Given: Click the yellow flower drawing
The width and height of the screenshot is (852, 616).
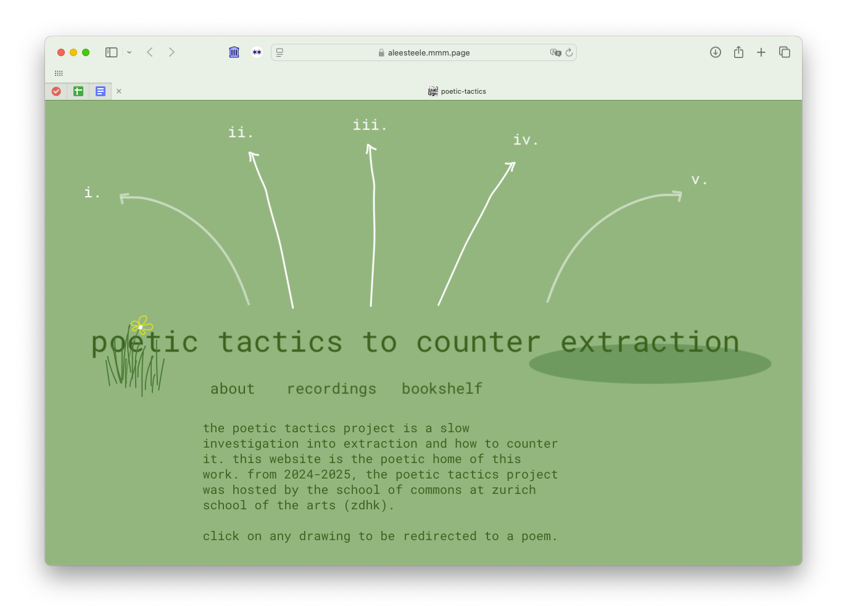Looking at the screenshot, I should [x=141, y=325].
